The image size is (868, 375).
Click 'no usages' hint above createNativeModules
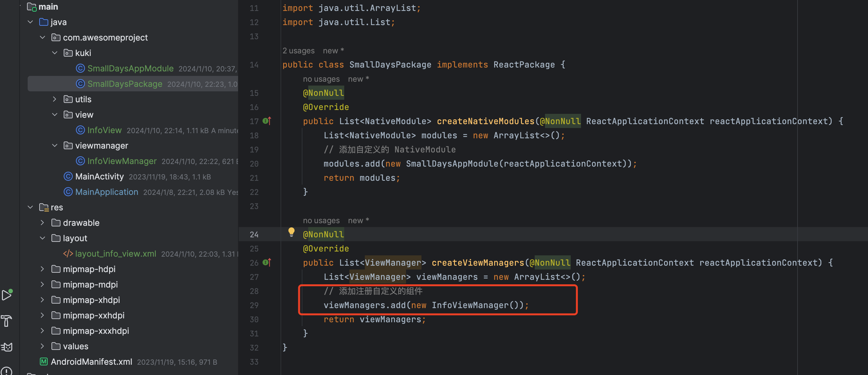click(x=321, y=79)
